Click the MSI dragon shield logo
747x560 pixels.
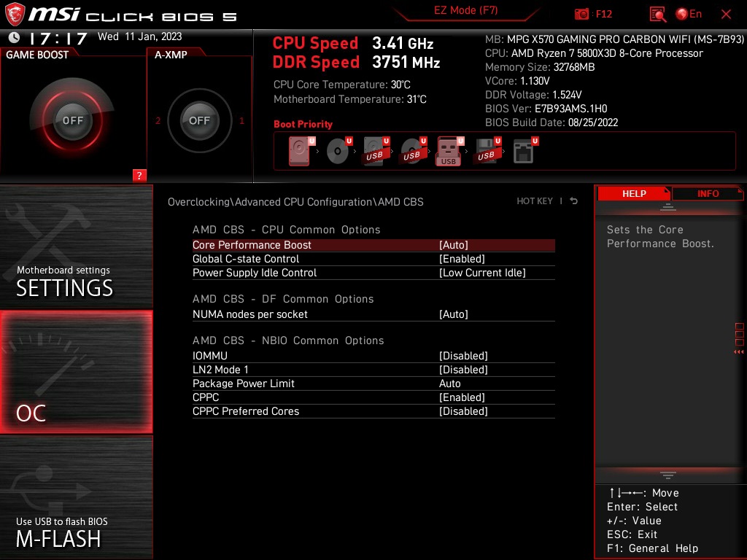pos(15,15)
